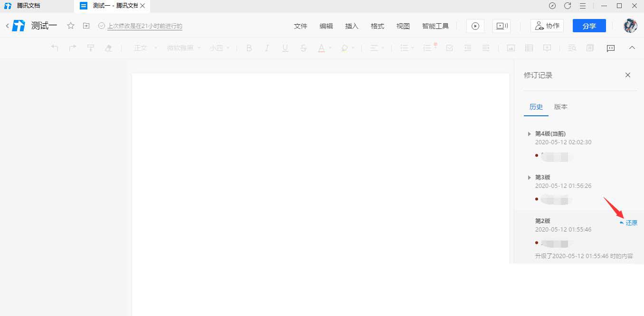Image resolution: width=644 pixels, height=316 pixels.
Task: Open the 智能工具 menu
Action: 436,26
